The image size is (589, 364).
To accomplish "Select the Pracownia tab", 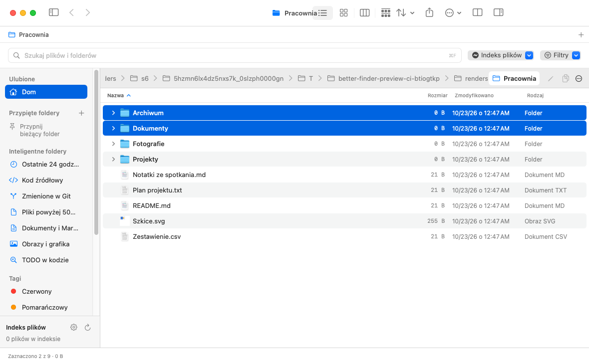I will point(28,34).
